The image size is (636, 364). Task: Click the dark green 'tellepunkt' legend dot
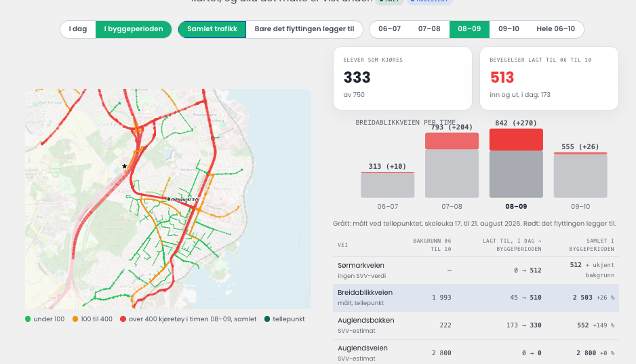[267, 319]
